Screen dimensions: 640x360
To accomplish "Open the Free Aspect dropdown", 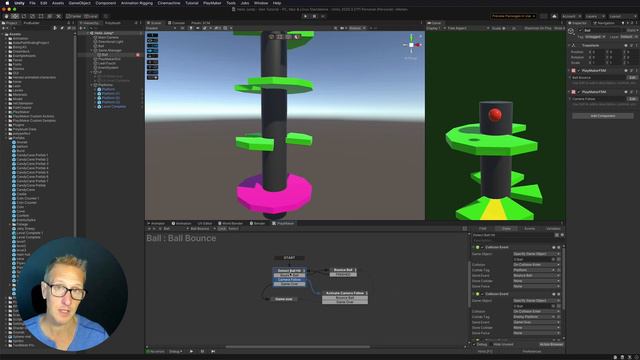I will coord(468,28).
